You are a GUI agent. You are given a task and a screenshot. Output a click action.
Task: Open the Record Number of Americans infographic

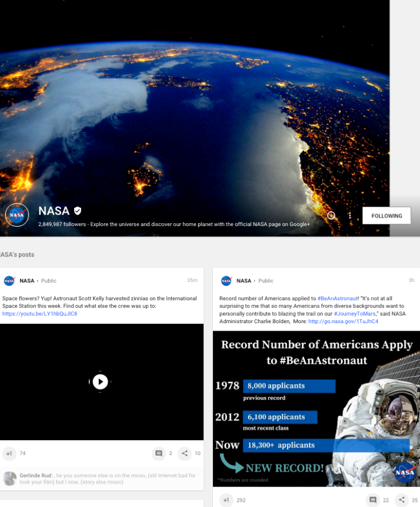[x=316, y=409]
